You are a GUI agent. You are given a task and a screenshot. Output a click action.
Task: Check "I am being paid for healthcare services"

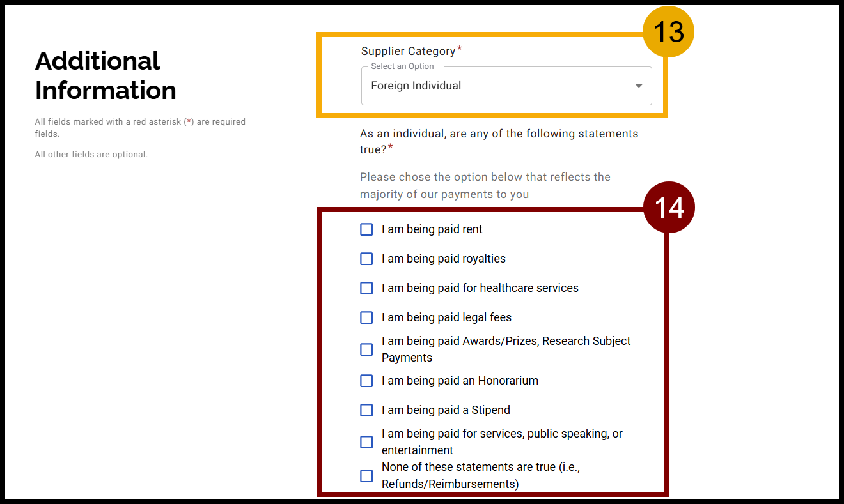point(366,287)
